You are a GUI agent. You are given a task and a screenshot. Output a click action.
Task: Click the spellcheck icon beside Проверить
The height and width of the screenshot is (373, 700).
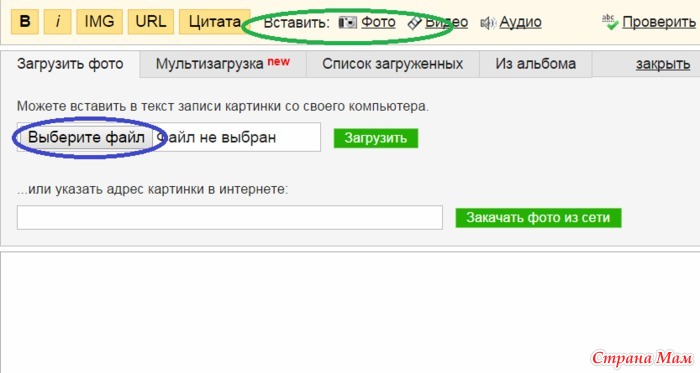[610, 22]
